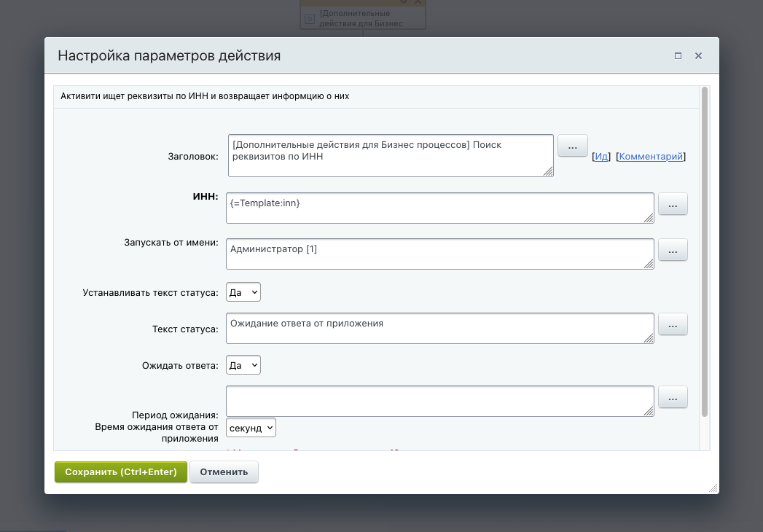Open value picker for Текст статуса
This screenshot has height=532, width=763.
pos(673,325)
